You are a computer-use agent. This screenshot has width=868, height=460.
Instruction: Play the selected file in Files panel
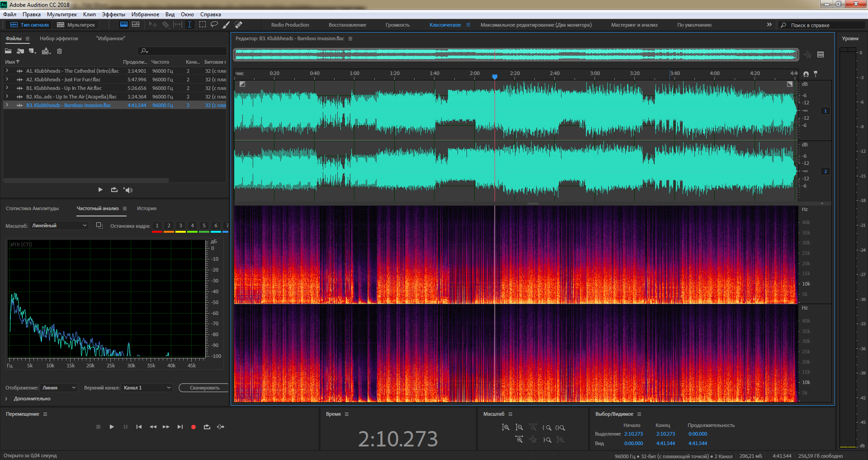100,190
